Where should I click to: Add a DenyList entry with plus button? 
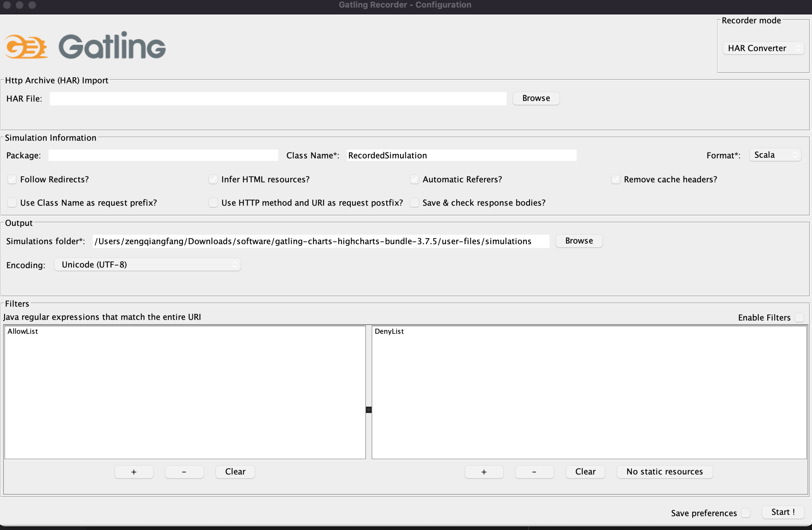(484, 472)
